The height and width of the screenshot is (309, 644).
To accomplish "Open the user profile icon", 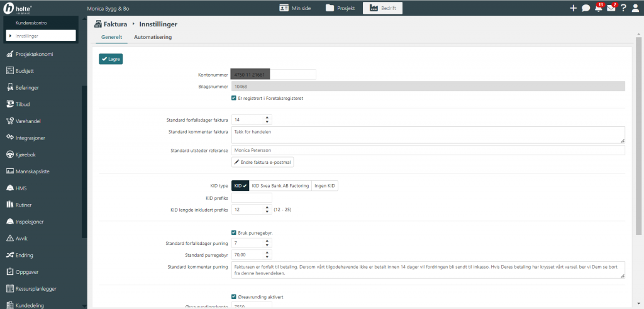I will coord(635,8).
